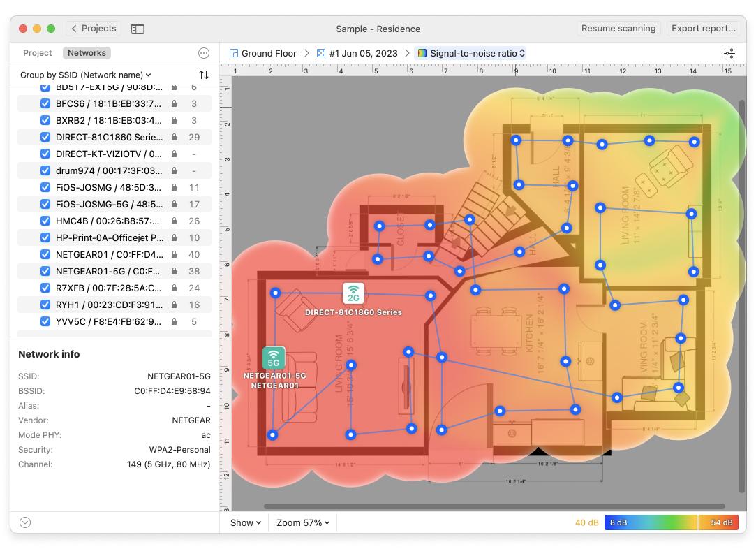This screenshot has width=756, height=549.
Task: Click the DIRECT-81C1860 2G access point icon
Action: [x=353, y=293]
